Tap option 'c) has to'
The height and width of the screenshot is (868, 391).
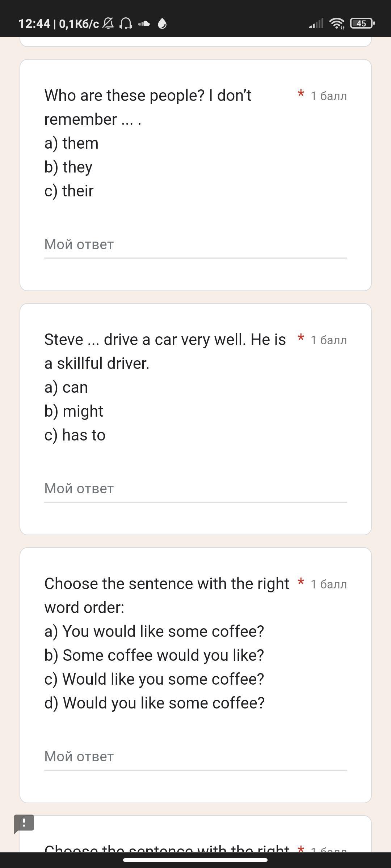click(x=75, y=435)
